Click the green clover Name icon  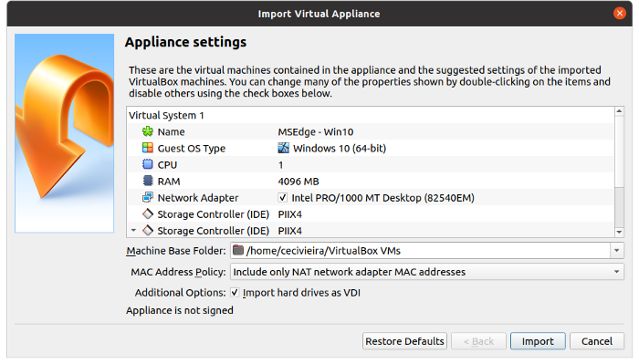(x=148, y=131)
